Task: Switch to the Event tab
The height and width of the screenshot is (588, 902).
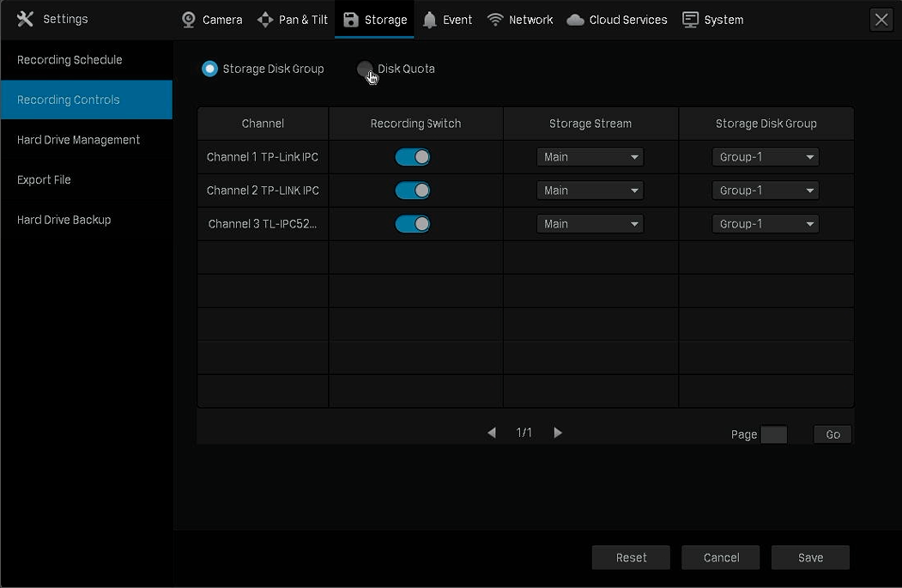Action: (x=447, y=20)
